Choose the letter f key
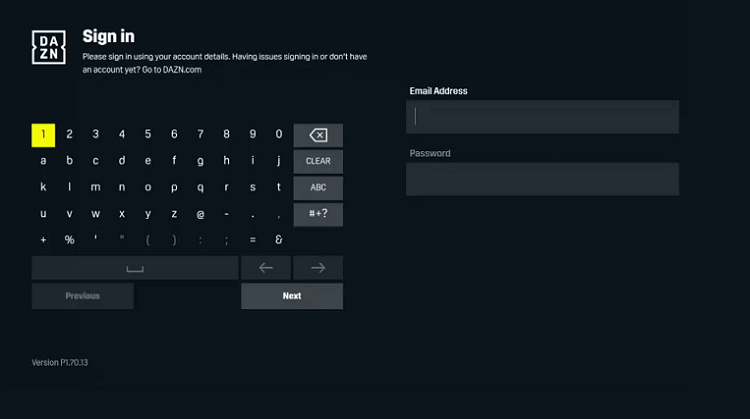The height and width of the screenshot is (419, 750). click(x=174, y=161)
